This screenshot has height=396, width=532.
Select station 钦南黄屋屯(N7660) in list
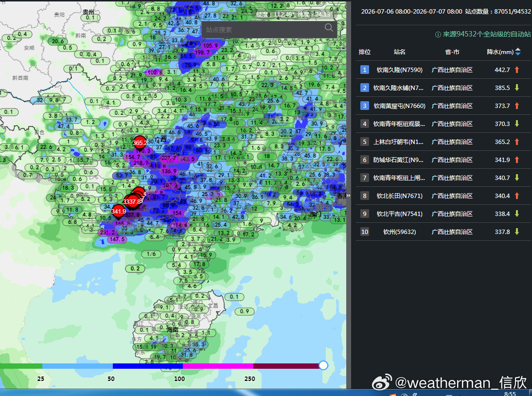(x=399, y=106)
